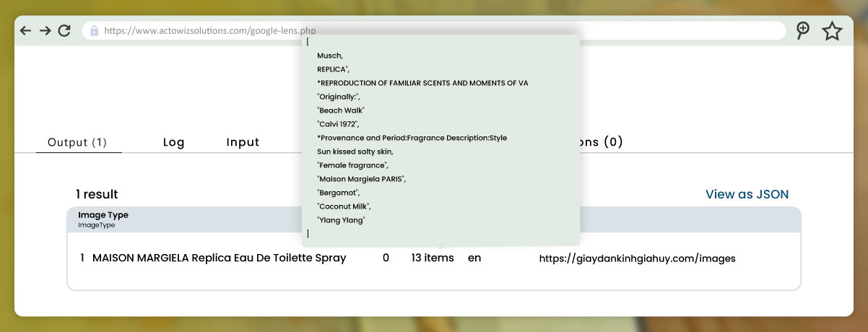Click "Ylang Ylang" in the popup list
Image resolution: width=868 pixels, height=332 pixels.
[x=341, y=220]
